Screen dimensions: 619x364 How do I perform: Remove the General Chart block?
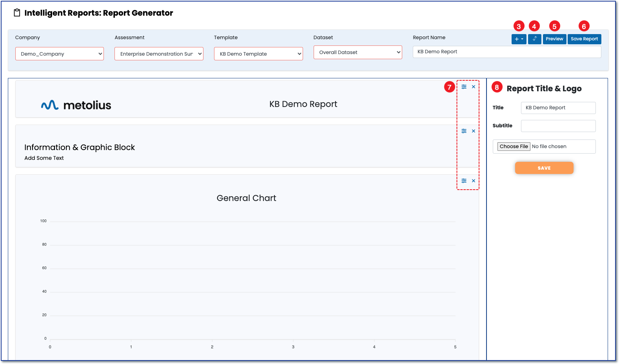pyautogui.click(x=474, y=181)
